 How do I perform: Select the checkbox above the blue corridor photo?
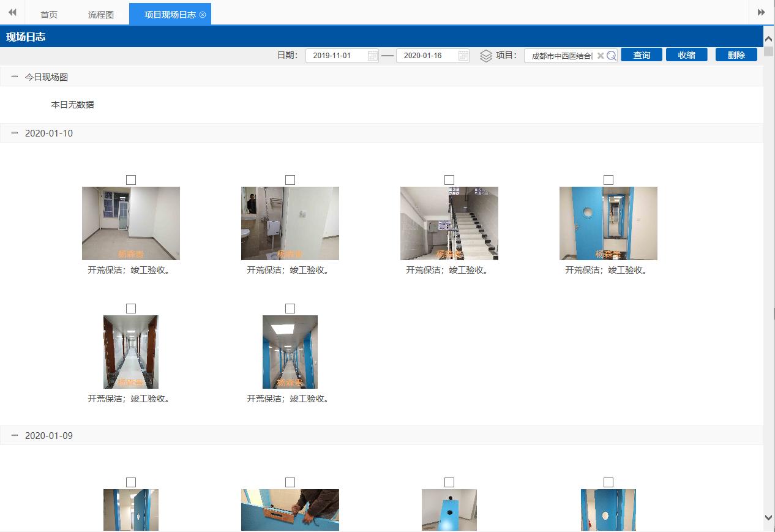290,309
